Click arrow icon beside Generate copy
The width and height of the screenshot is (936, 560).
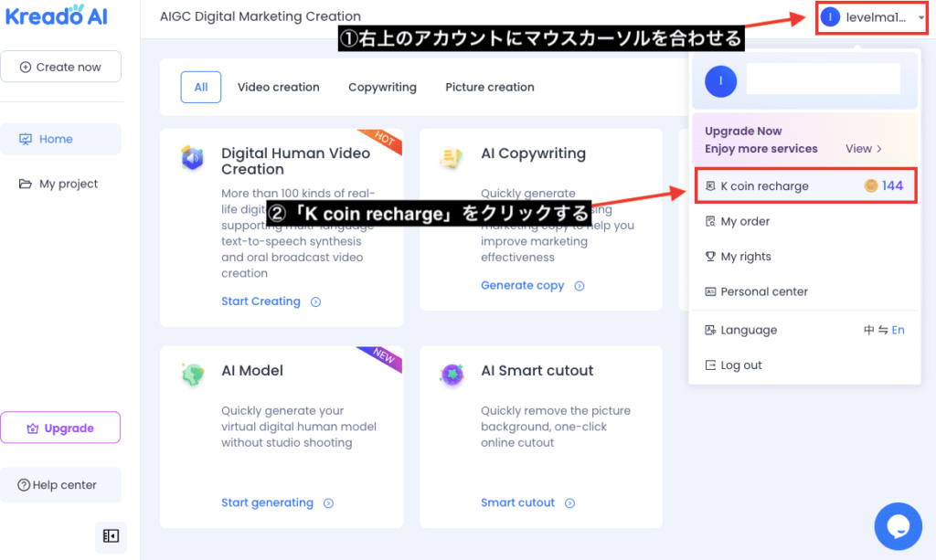(579, 286)
